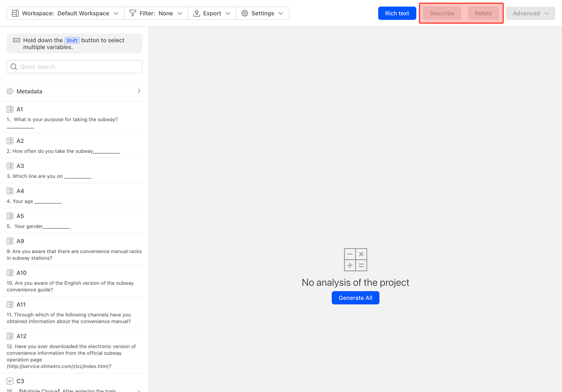This screenshot has height=392, width=562.
Task: Open the Settings dropdown menu
Action: click(263, 13)
